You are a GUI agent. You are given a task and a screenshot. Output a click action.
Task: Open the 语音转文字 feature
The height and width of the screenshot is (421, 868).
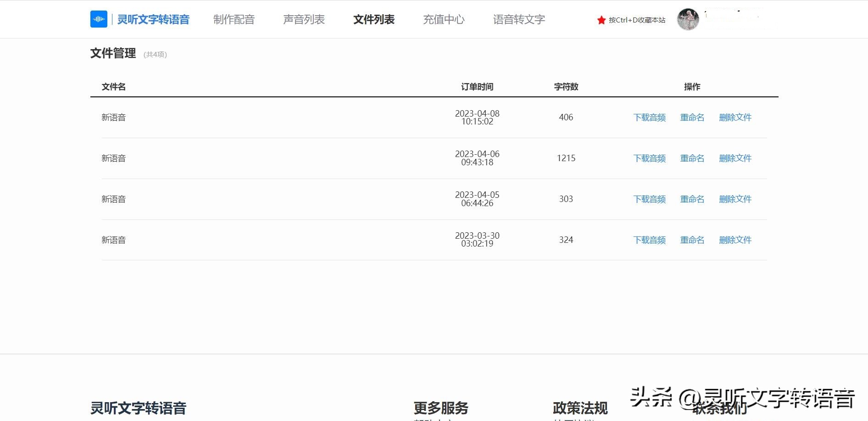pyautogui.click(x=518, y=20)
